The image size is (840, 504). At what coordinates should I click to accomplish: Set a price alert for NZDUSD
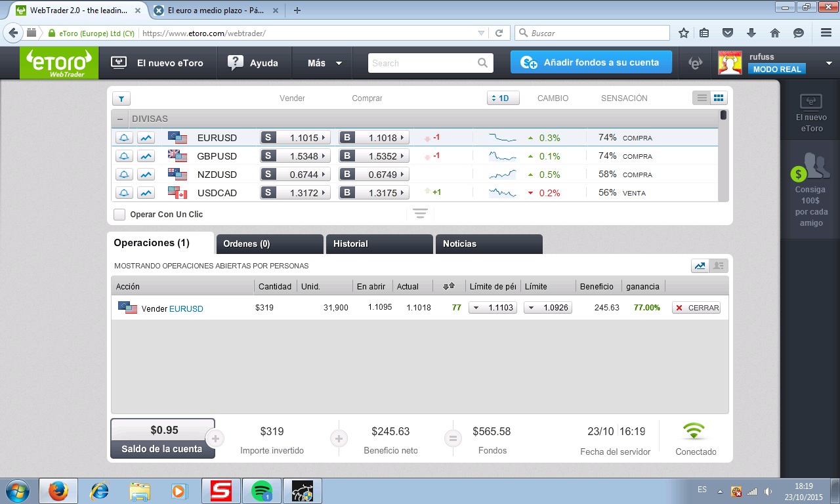point(124,175)
